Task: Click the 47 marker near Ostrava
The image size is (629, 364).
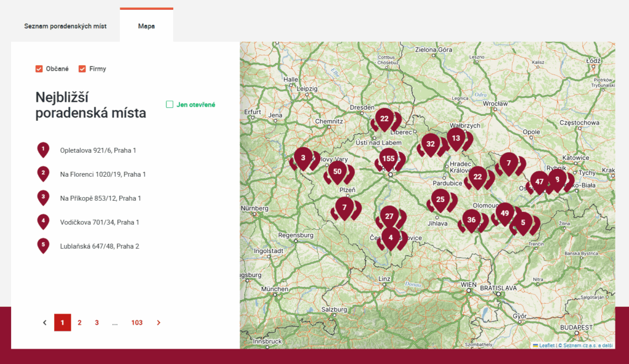Action: tap(538, 181)
